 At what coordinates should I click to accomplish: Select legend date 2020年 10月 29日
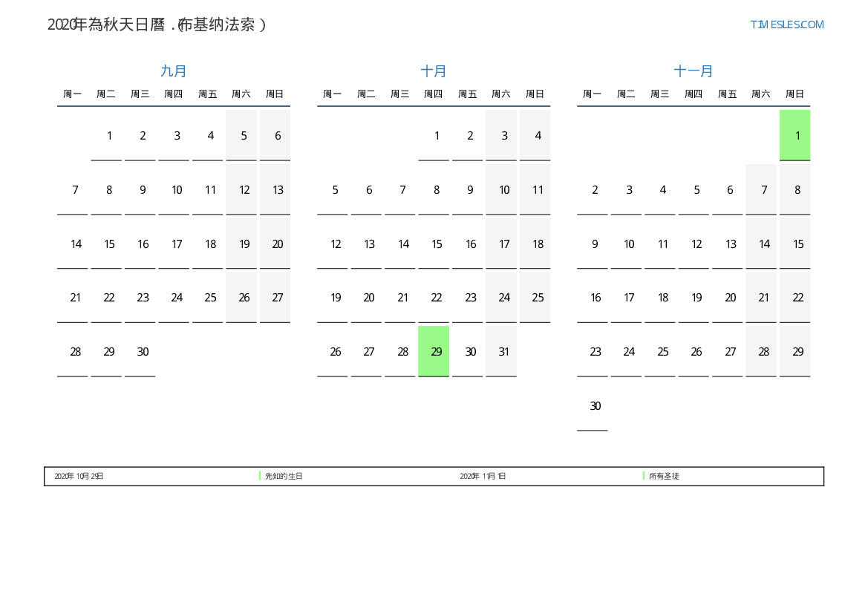pyautogui.click(x=79, y=476)
